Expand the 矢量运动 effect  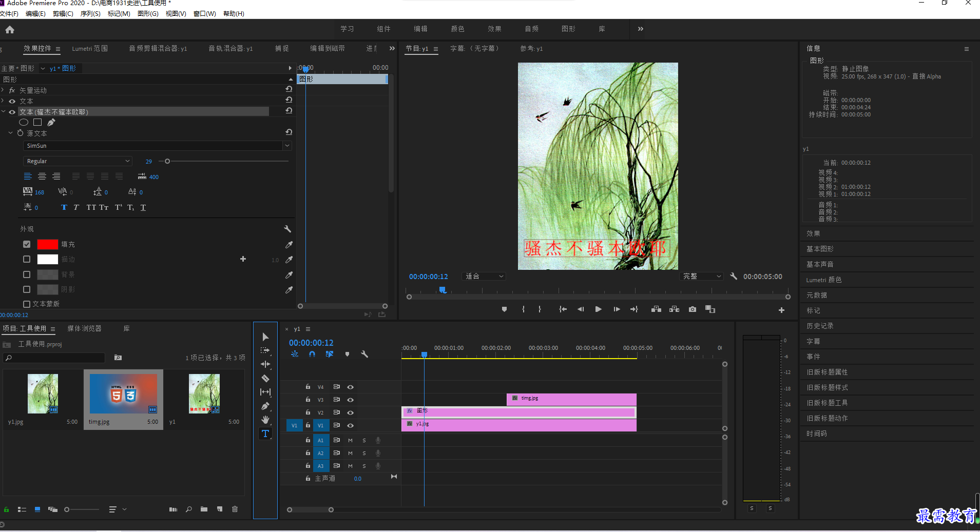tap(3, 90)
